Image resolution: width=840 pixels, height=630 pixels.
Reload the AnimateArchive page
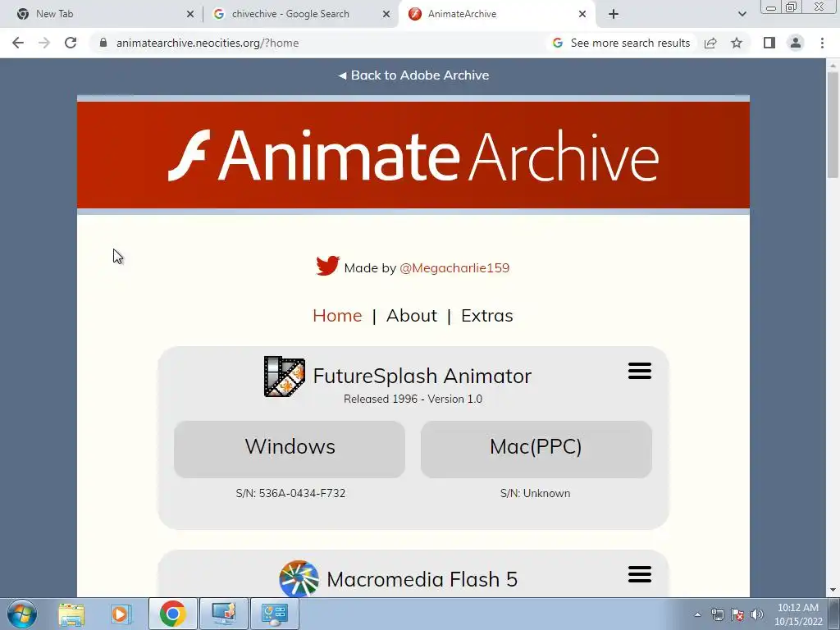tap(71, 43)
